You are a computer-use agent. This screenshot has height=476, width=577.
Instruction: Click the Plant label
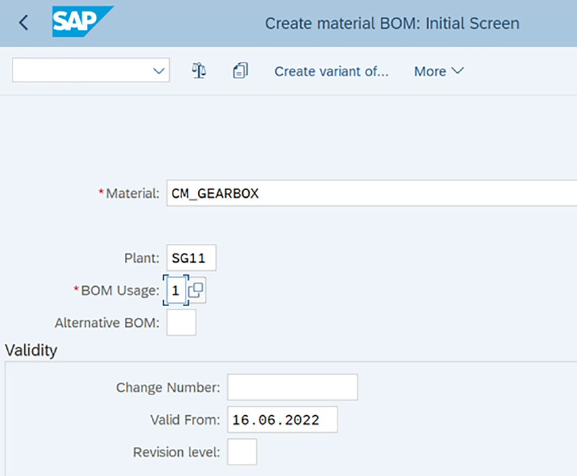click(142, 258)
